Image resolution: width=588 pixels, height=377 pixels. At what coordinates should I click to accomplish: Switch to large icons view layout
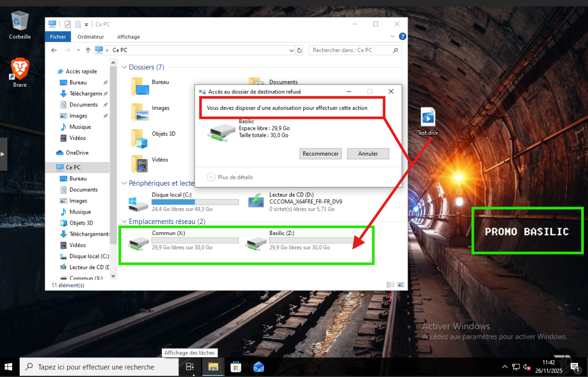pyautogui.click(x=401, y=284)
